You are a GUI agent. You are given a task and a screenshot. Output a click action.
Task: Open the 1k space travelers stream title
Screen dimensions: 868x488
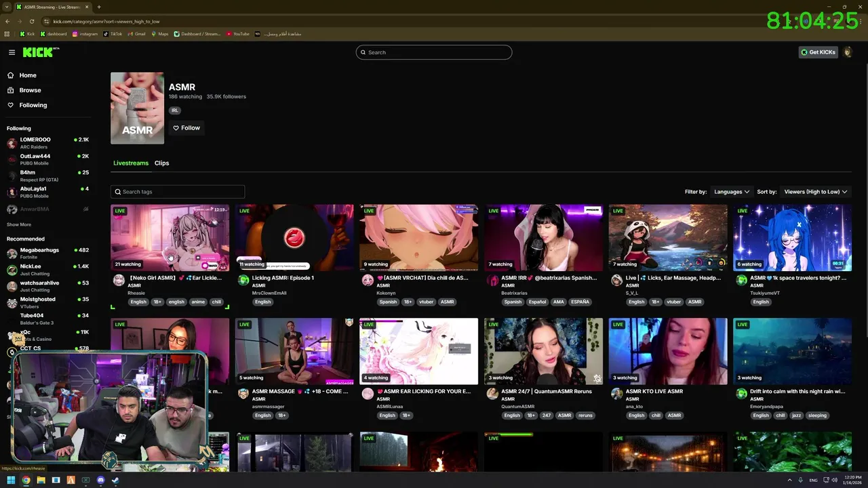pyautogui.click(x=798, y=278)
